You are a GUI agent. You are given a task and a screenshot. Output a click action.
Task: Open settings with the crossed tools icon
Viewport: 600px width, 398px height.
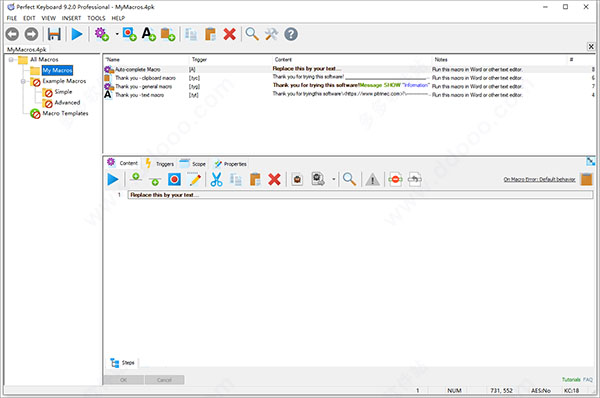point(271,34)
